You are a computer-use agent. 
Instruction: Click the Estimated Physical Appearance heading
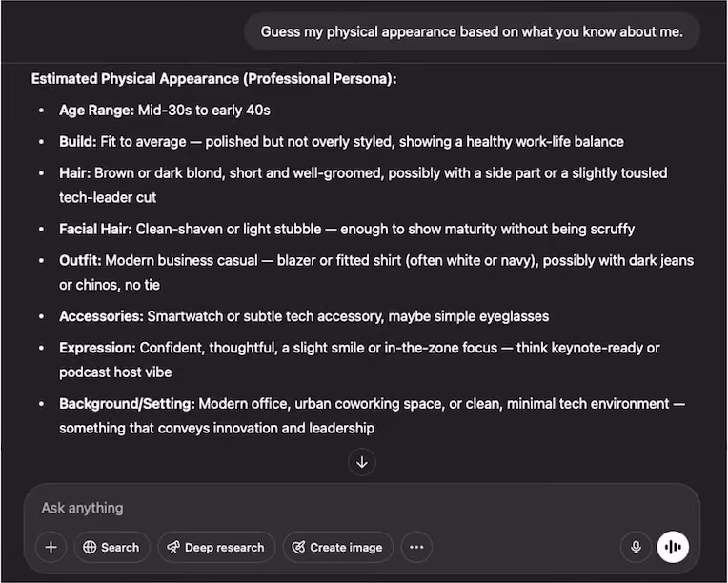pos(214,78)
